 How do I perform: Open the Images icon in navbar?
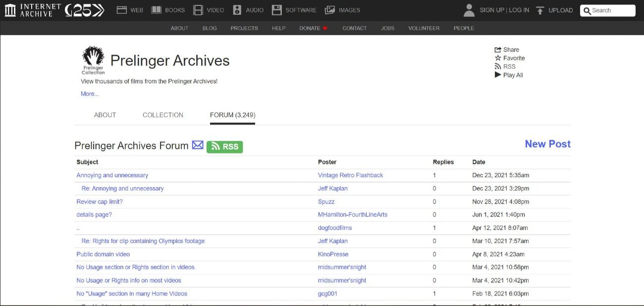[x=330, y=10]
